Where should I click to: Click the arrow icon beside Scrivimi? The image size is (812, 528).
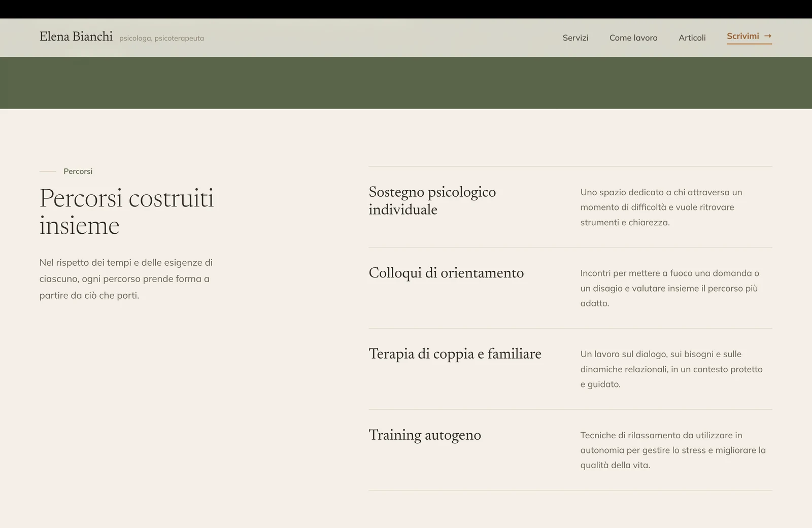tap(768, 36)
